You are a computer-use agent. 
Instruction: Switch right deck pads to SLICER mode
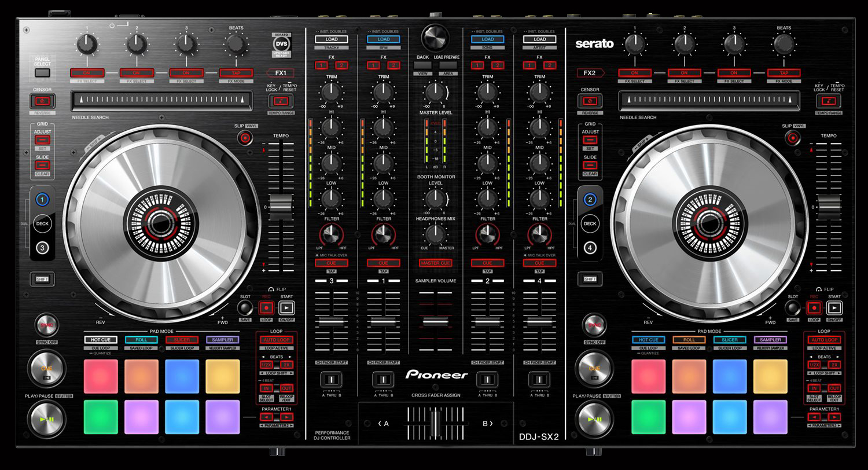pyautogui.click(x=730, y=340)
